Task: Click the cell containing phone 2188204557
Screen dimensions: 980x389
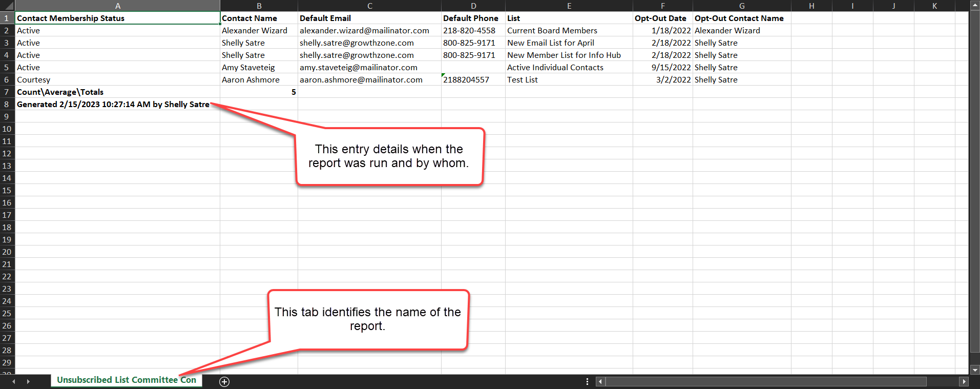Action: [472, 80]
